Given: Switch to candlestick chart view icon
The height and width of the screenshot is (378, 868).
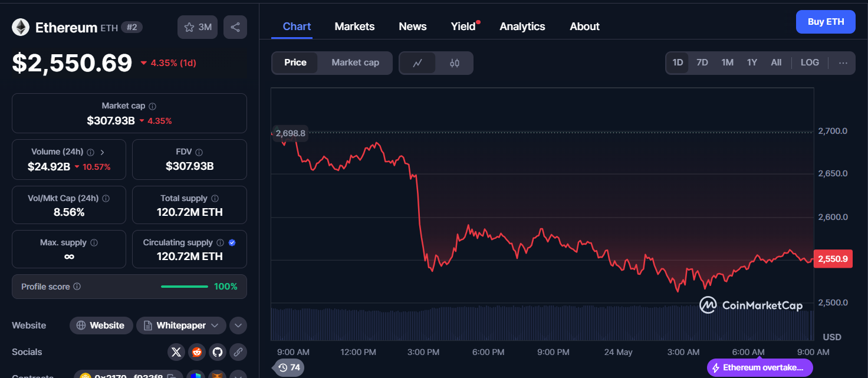Looking at the screenshot, I should pyautogui.click(x=455, y=63).
